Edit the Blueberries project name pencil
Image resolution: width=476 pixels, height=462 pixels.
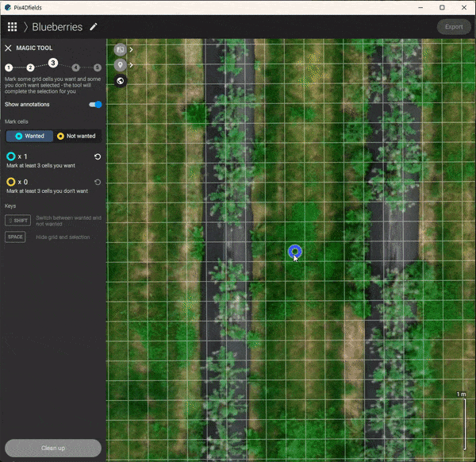pos(94,27)
